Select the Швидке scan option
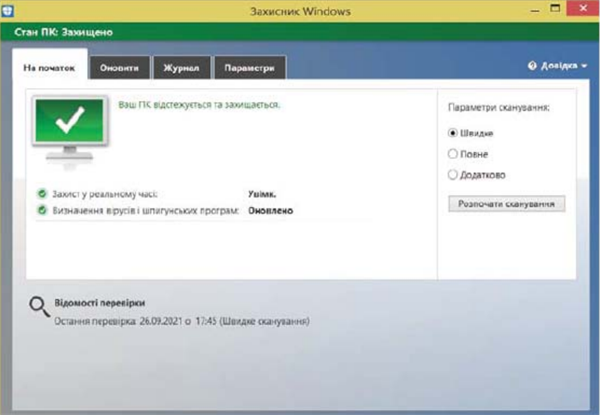 pyautogui.click(x=453, y=132)
